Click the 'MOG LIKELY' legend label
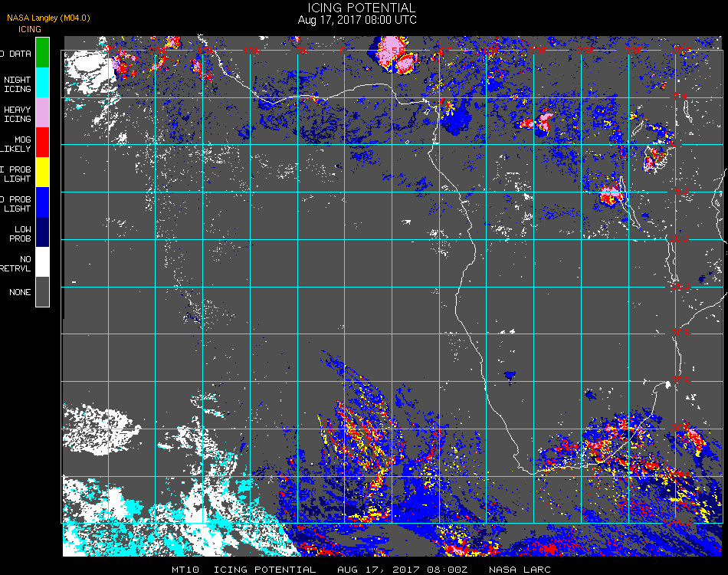 pos(16,144)
